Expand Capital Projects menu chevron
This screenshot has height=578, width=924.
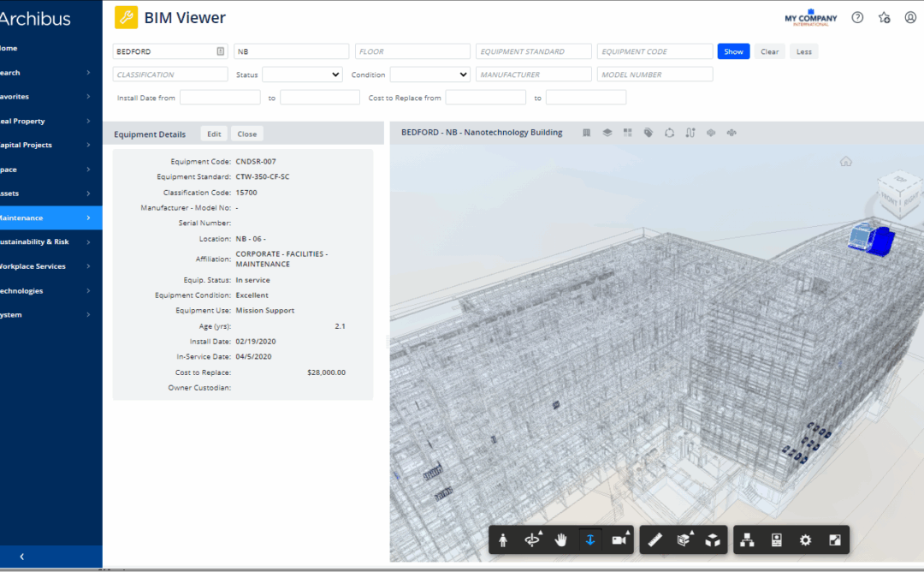coord(88,145)
